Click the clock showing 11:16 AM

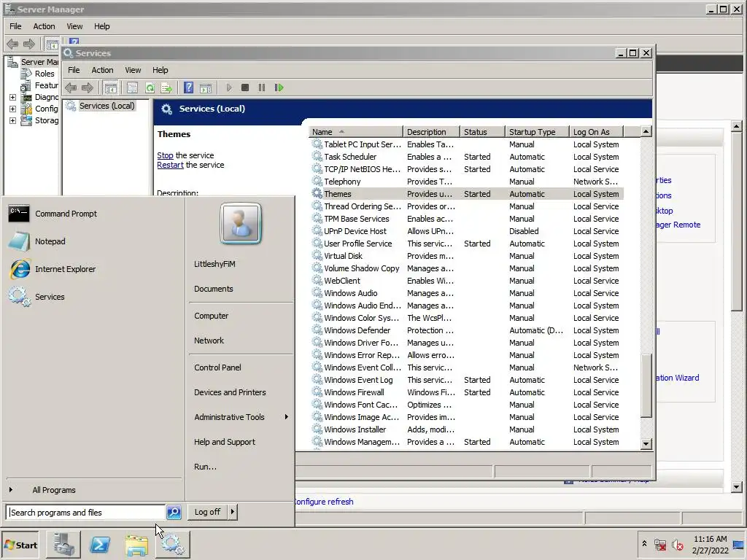[710, 539]
